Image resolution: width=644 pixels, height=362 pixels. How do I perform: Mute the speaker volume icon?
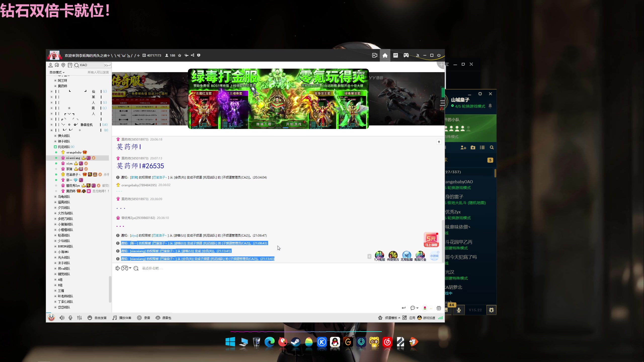coord(62,318)
